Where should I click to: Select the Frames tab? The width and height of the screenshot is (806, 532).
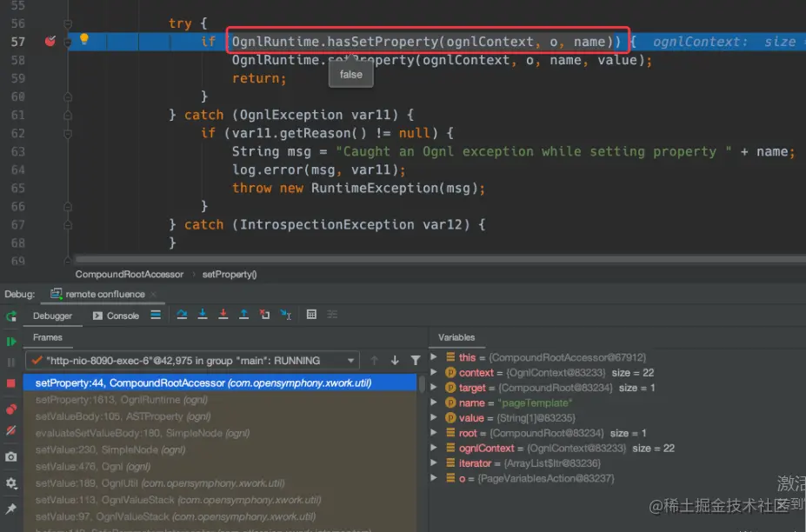47,337
